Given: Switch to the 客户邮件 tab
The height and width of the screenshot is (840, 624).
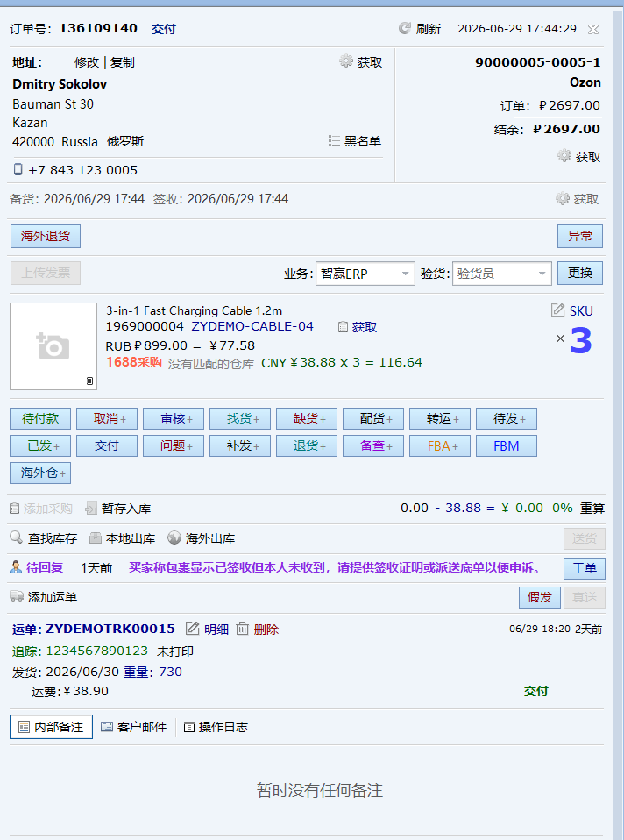Looking at the screenshot, I should pos(134,727).
